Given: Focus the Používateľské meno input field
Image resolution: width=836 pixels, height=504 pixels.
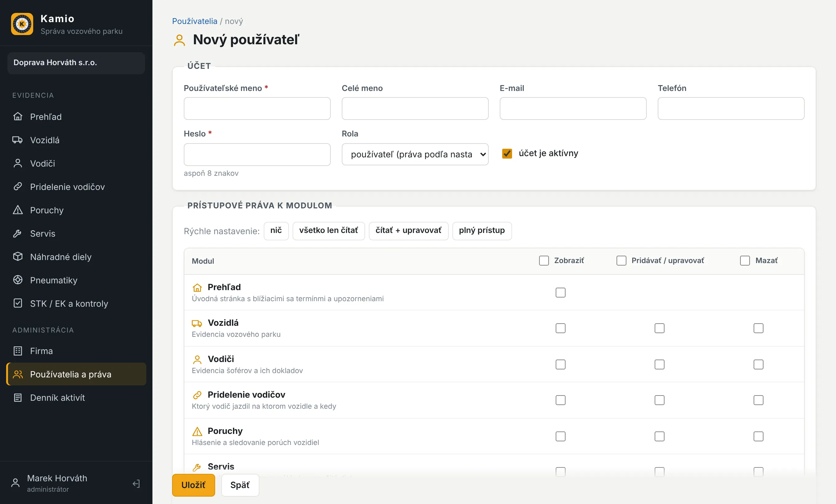Looking at the screenshot, I should point(257,108).
